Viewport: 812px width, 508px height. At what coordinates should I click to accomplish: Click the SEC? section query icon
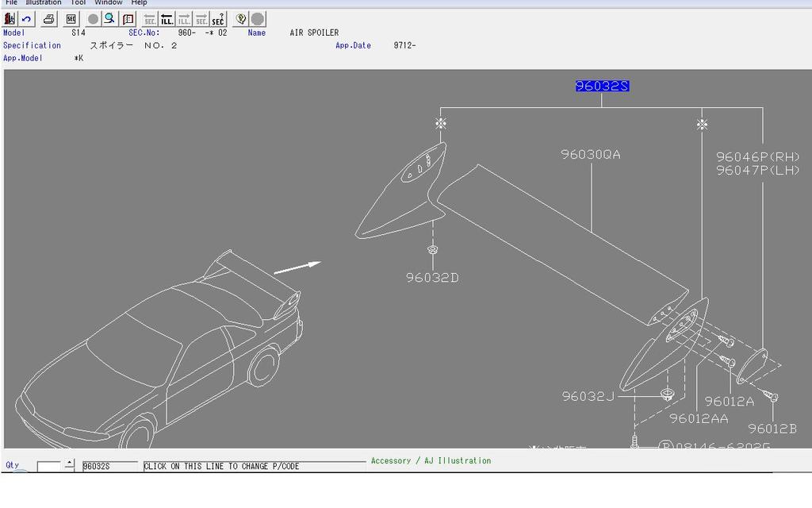218,19
